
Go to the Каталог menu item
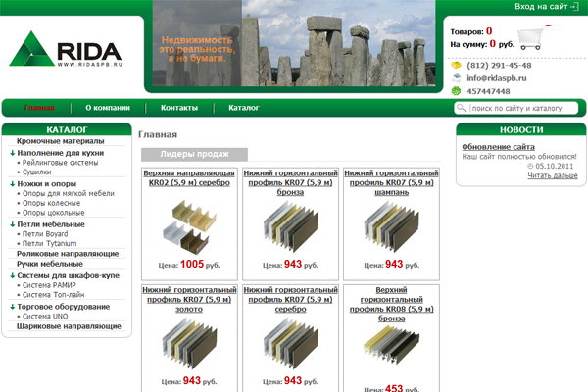point(243,108)
